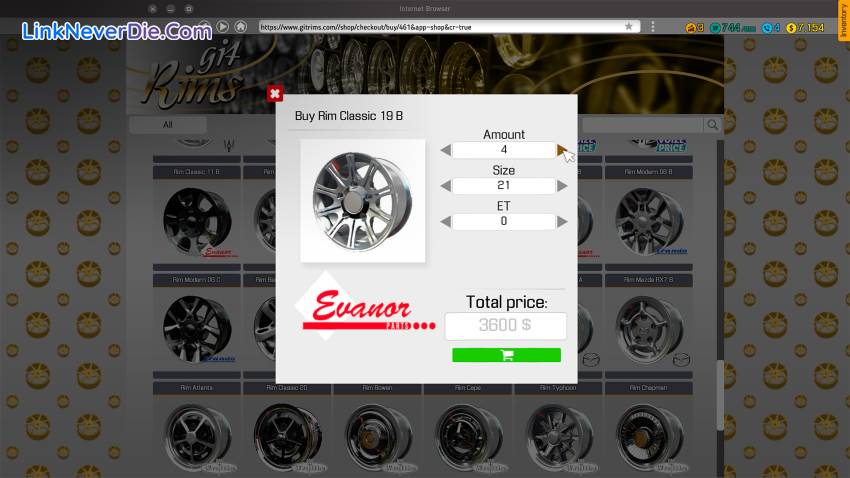Viewport: 850px width, 478px height.
Task: Open the browser three-dot menu
Action: [x=653, y=27]
